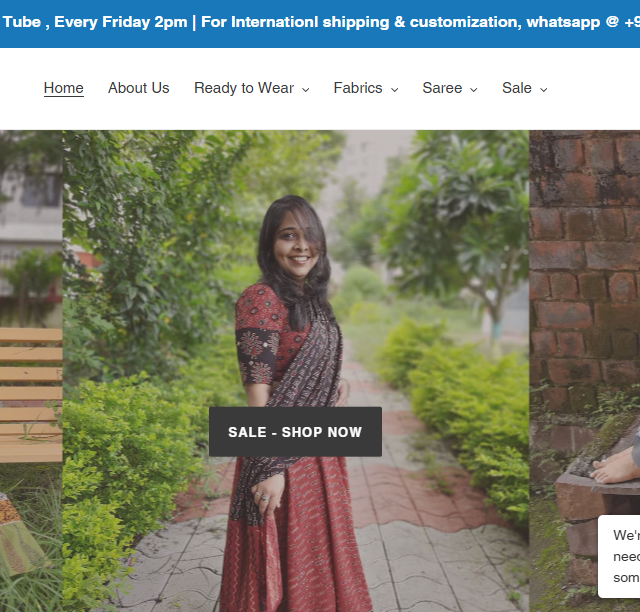Viewport: 640px width, 612px height.
Task: Choose the Sale menu label
Action: click(517, 88)
